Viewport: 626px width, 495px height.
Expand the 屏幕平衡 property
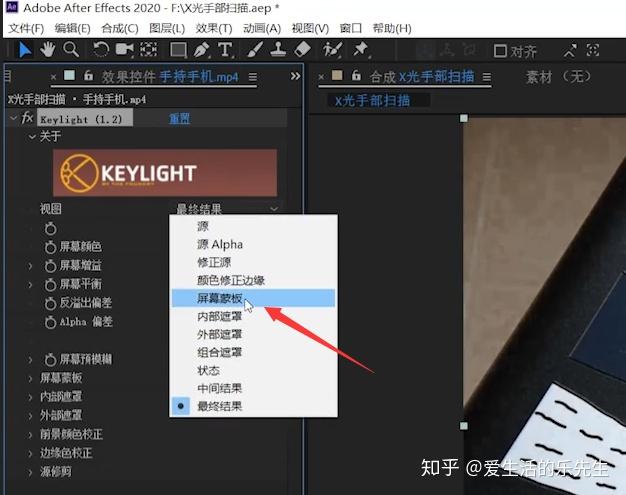[30, 285]
